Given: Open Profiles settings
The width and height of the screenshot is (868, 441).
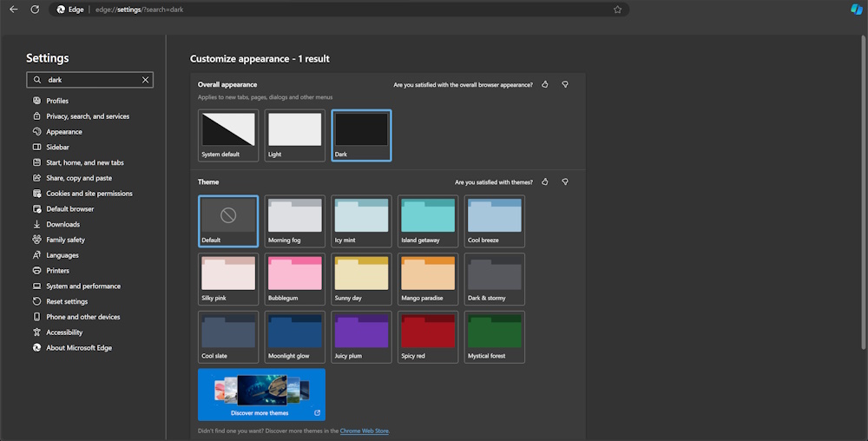Looking at the screenshot, I should [x=50, y=101].
